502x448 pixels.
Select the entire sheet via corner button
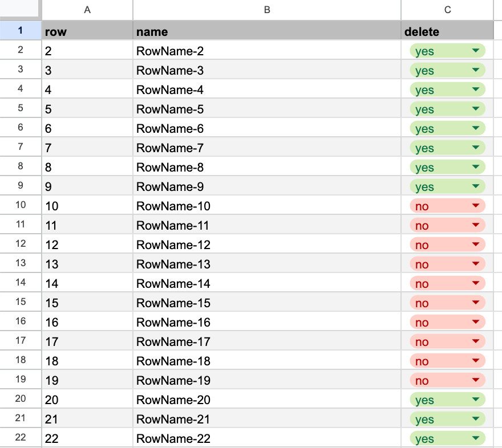pos(21,9)
